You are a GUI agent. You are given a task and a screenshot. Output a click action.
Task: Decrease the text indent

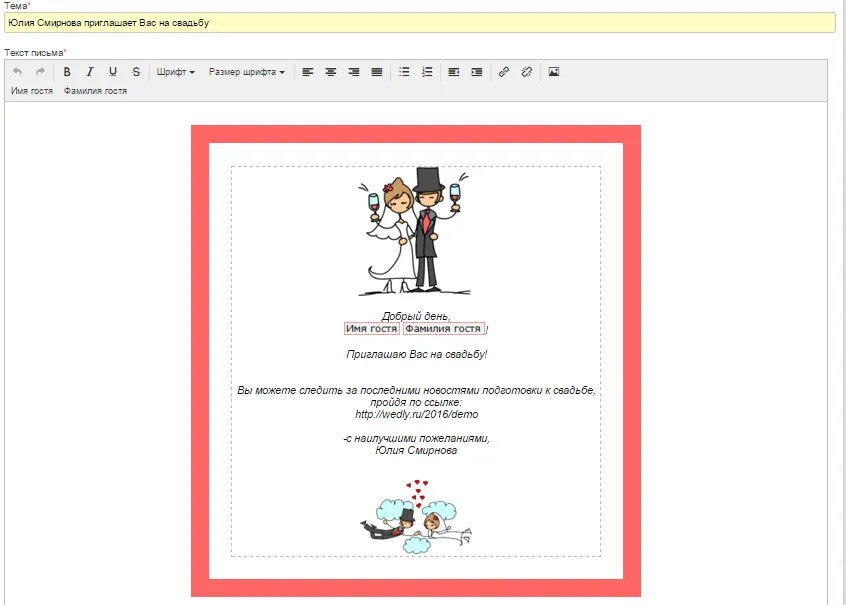(454, 72)
